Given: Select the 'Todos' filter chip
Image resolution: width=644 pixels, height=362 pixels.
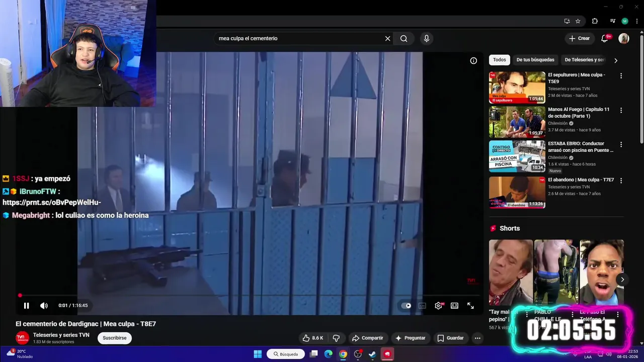Looking at the screenshot, I should click(x=500, y=60).
